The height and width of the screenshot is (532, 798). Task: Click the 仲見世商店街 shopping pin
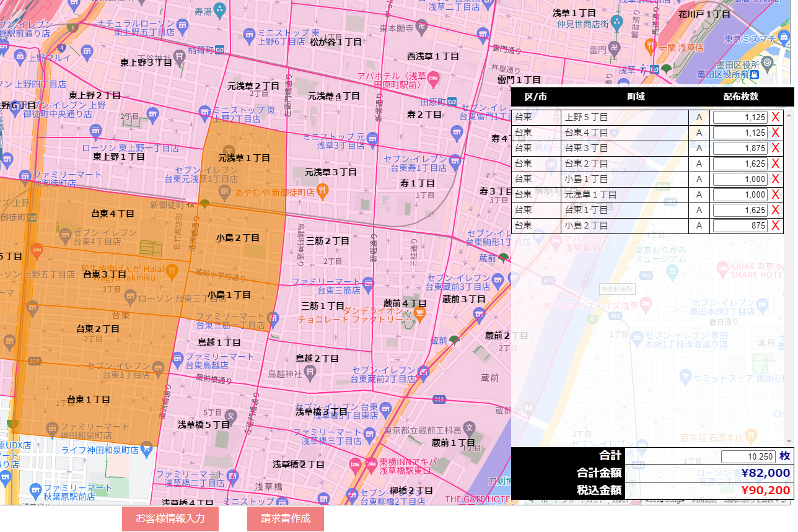click(616, 22)
